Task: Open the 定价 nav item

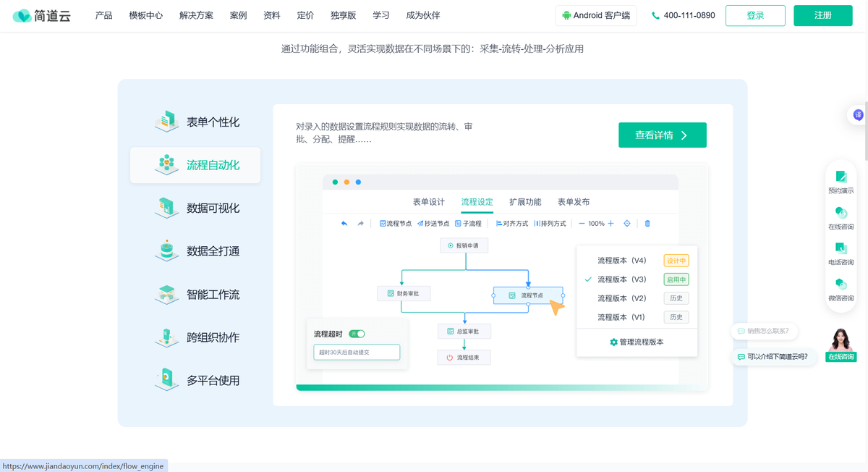Action: pyautogui.click(x=305, y=15)
